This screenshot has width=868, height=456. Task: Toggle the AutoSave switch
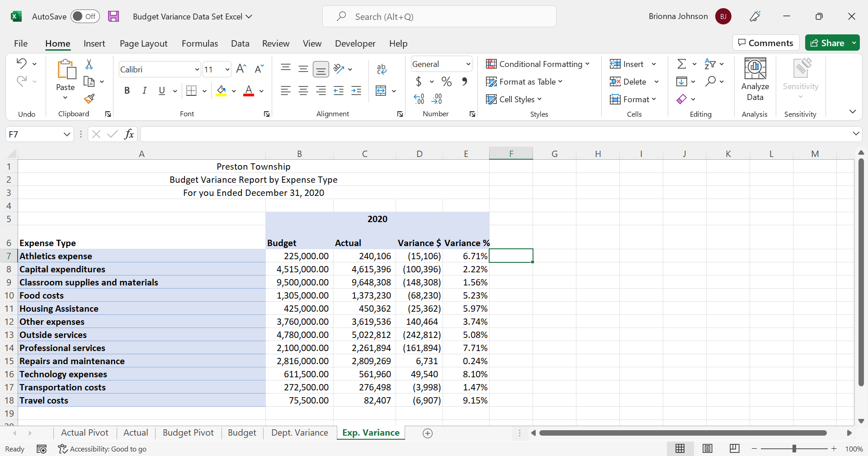coord(85,17)
